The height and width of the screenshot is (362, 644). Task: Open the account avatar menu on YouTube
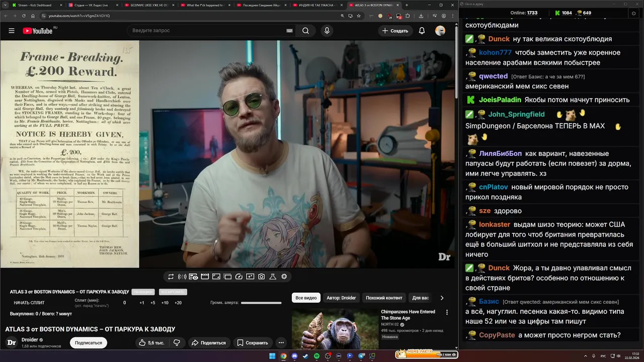(x=440, y=31)
